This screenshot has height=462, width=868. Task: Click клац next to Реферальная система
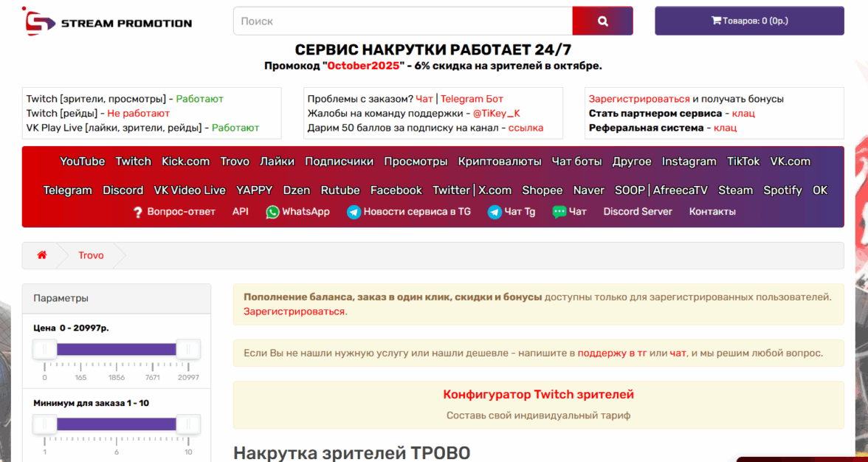tap(725, 128)
